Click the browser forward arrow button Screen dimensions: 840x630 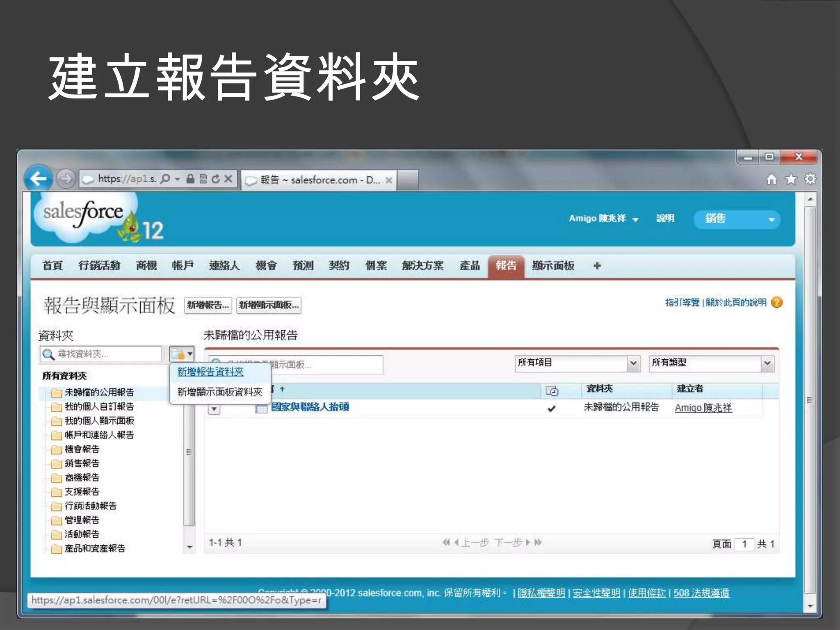66,178
